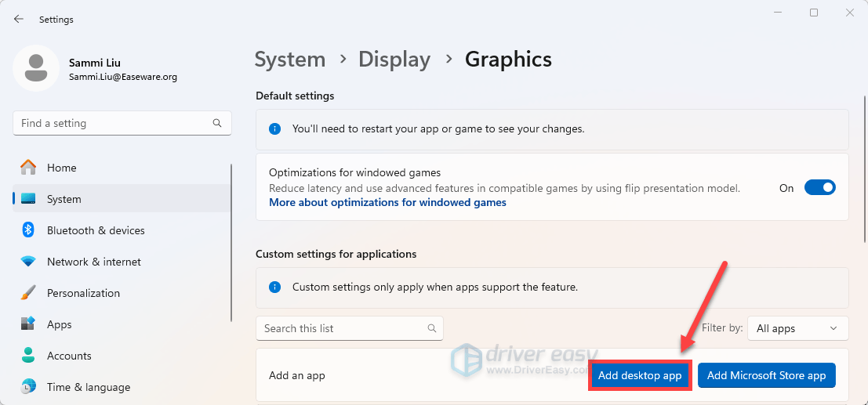Screen dimensions: 868x405
Task: Turn off Optimizations for windowed games
Action: click(x=819, y=188)
